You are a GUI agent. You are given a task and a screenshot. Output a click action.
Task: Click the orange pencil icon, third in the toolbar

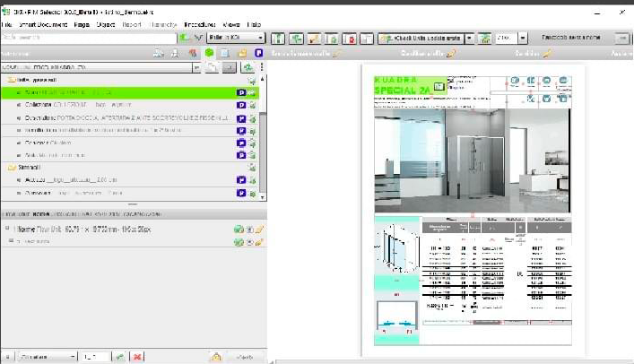click(314, 39)
